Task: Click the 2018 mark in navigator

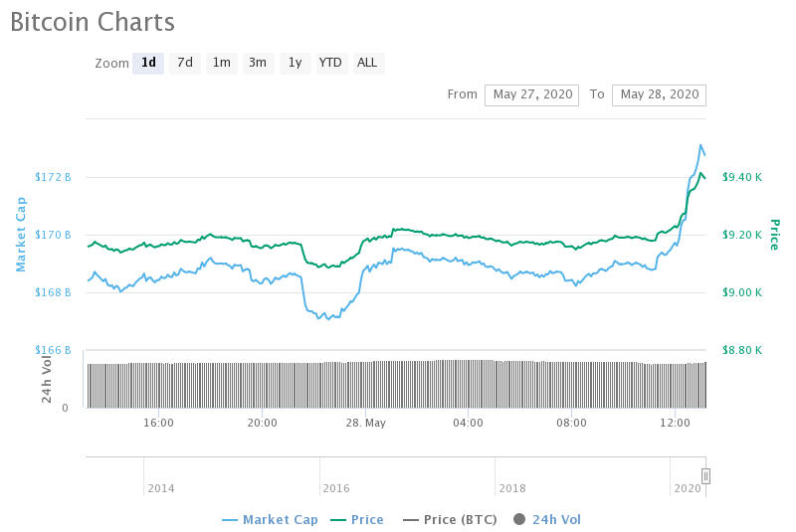Action: [x=512, y=488]
